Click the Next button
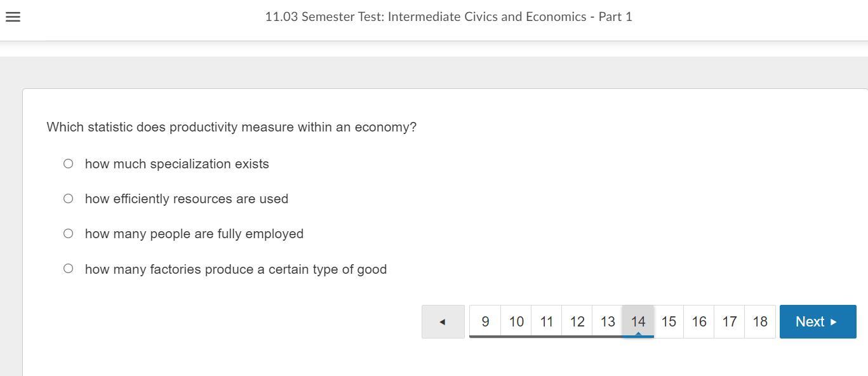The height and width of the screenshot is (376, 868). (817, 321)
